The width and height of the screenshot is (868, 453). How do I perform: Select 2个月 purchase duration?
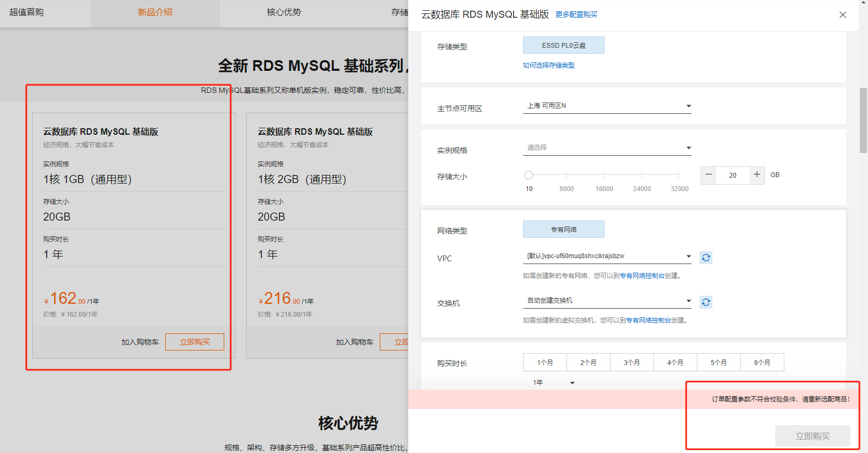[x=589, y=362]
